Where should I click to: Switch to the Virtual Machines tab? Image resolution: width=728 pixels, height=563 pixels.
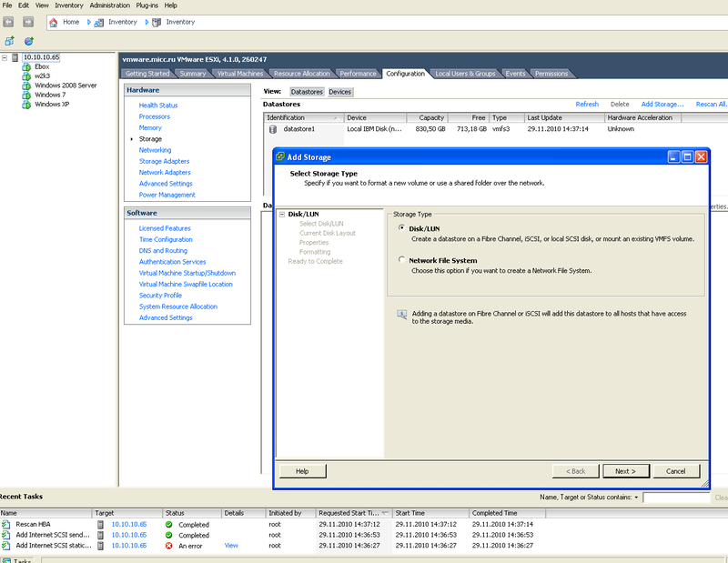tap(240, 74)
